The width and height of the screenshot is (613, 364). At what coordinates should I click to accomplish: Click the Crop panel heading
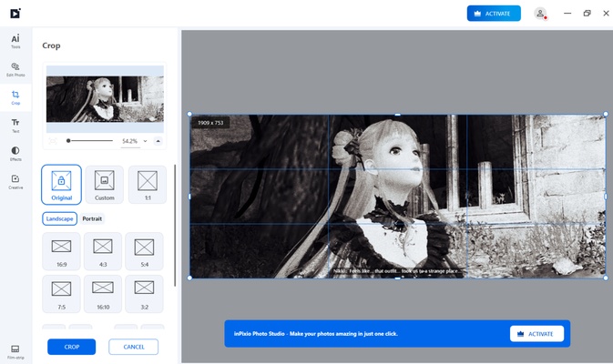coord(51,45)
